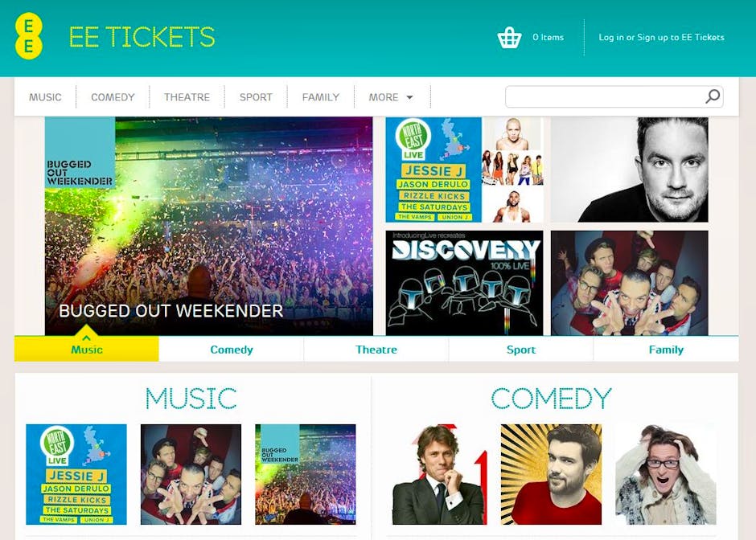Open the THEATRE navigation menu item

coord(187,97)
